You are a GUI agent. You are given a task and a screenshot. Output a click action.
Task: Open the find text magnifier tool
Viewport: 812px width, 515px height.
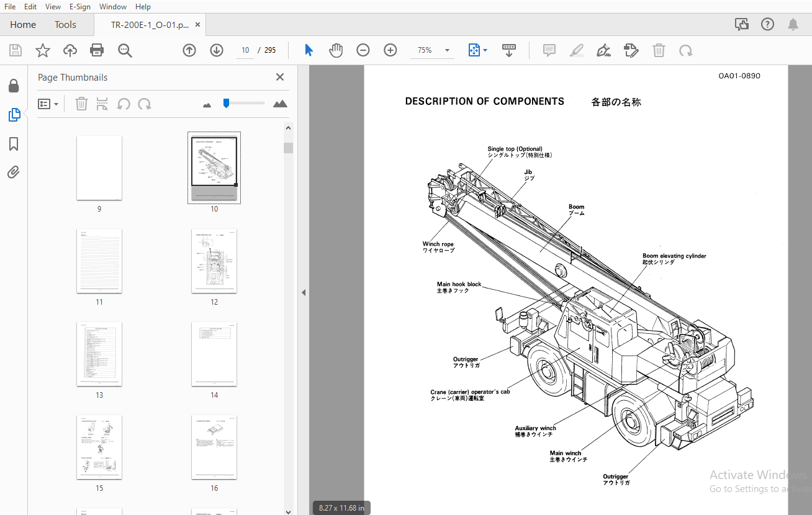pos(125,50)
